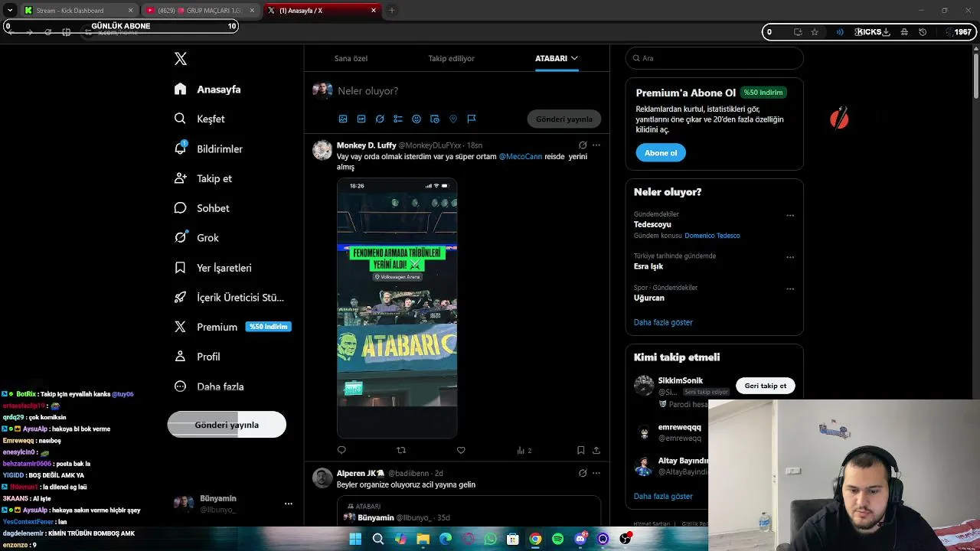This screenshot has width=980, height=551.
Task: Open options for Esra Işık trend
Action: (790, 257)
